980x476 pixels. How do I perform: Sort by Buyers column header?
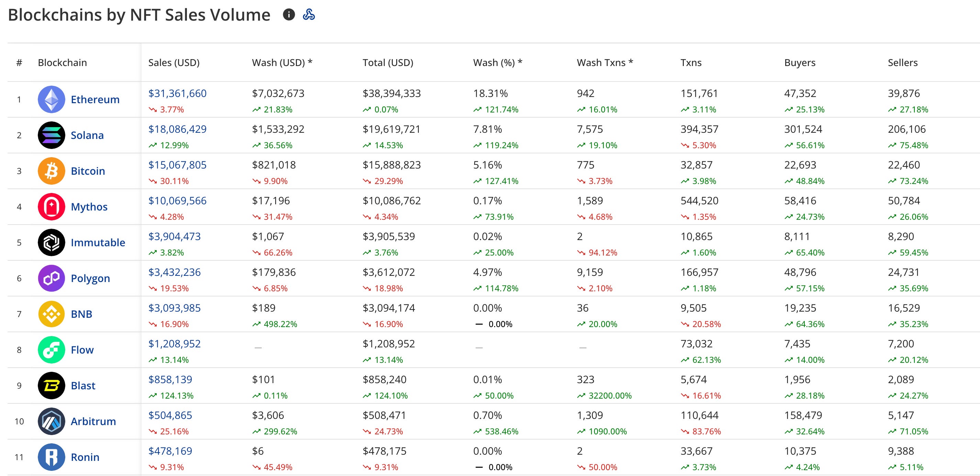[x=800, y=63]
